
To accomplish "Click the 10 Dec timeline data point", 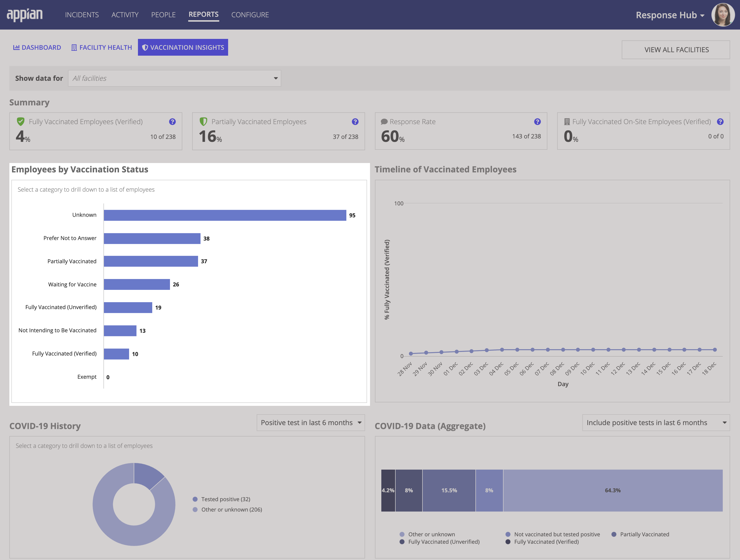I will tap(593, 350).
